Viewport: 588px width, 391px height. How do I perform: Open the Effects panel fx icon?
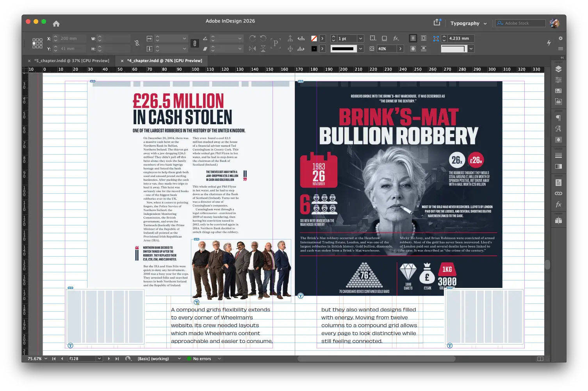tap(558, 204)
